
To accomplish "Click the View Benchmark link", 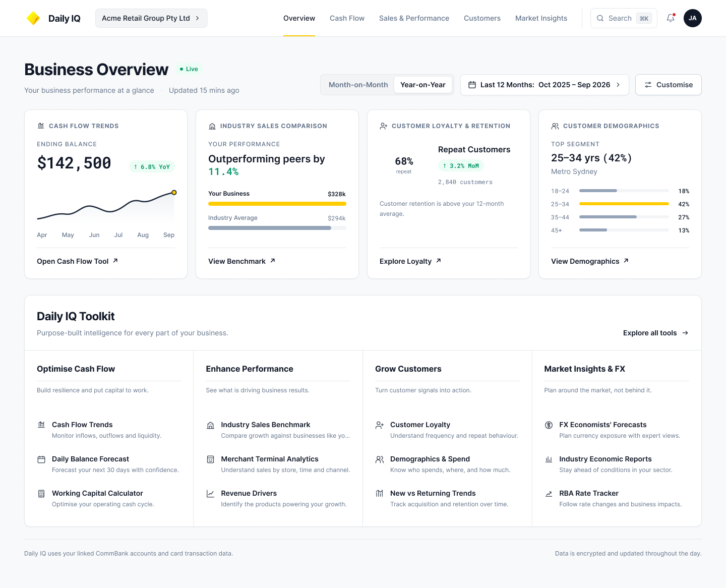I will [242, 261].
